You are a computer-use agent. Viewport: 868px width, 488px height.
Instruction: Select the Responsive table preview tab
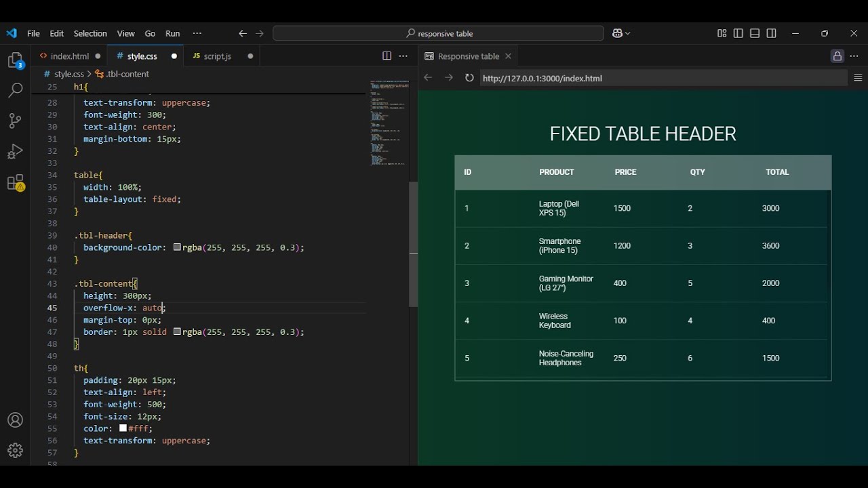(x=468, y=56)
